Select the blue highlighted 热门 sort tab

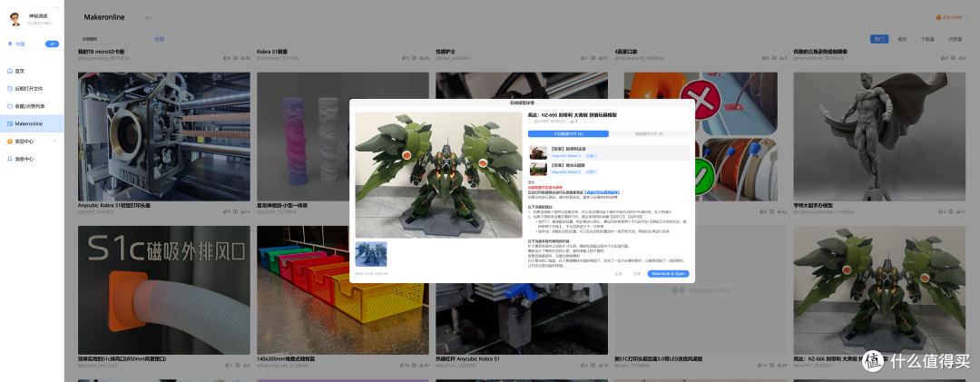[x=879, y=39]
